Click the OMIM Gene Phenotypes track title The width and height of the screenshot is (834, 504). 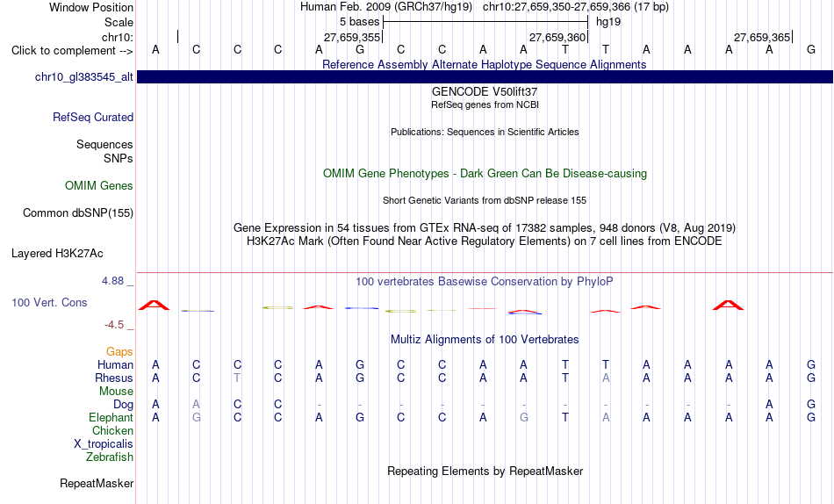(x=485, y=174)
